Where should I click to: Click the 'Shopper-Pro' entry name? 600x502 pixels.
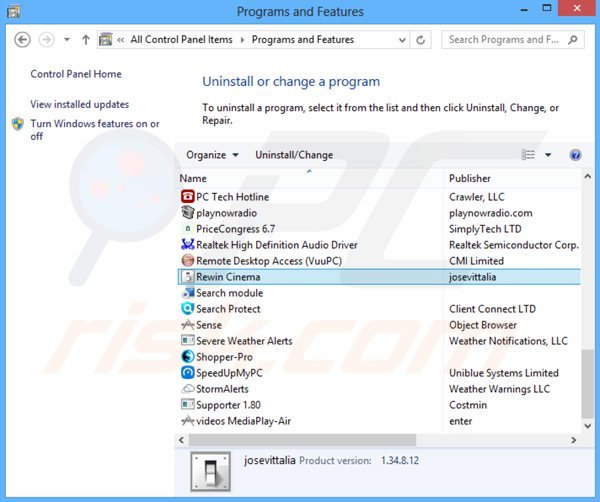tap(224, 357)
